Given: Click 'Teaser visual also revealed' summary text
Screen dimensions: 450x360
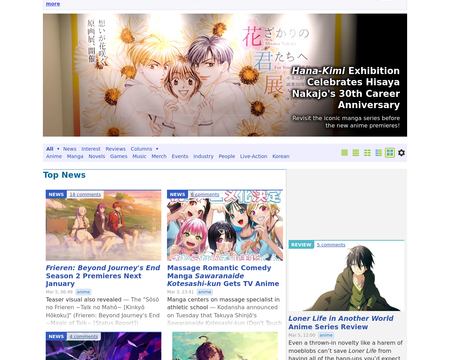Looking at the screenshot, I should [83, 299].
